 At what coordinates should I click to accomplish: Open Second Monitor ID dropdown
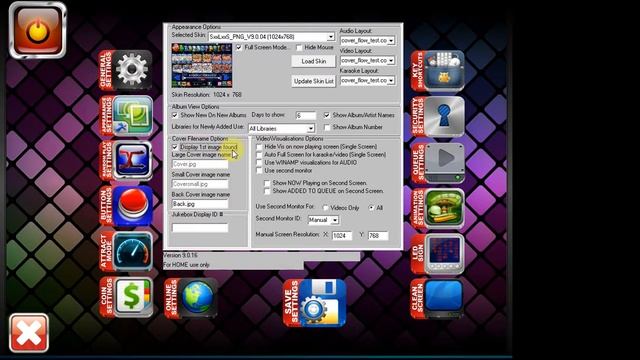click(x=335, y=220)
